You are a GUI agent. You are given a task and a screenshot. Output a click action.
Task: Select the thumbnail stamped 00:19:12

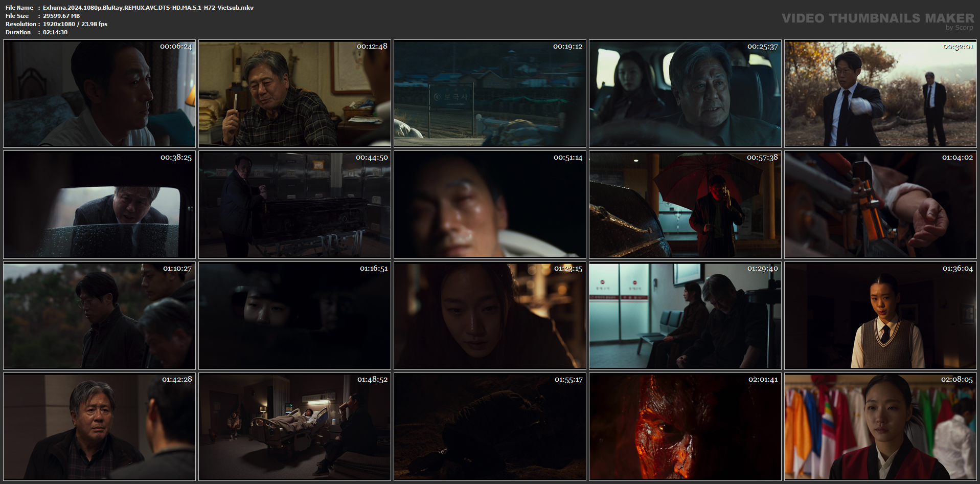[x=490, y=94]
